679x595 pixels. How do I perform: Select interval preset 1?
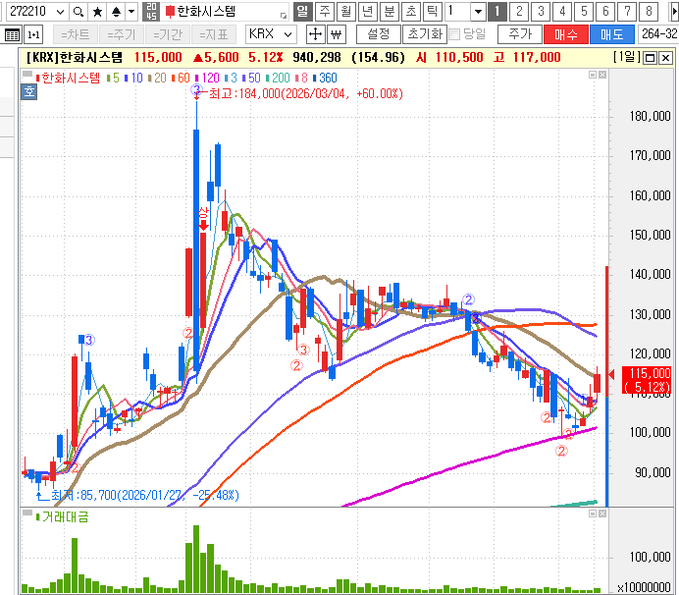[497, 11]
